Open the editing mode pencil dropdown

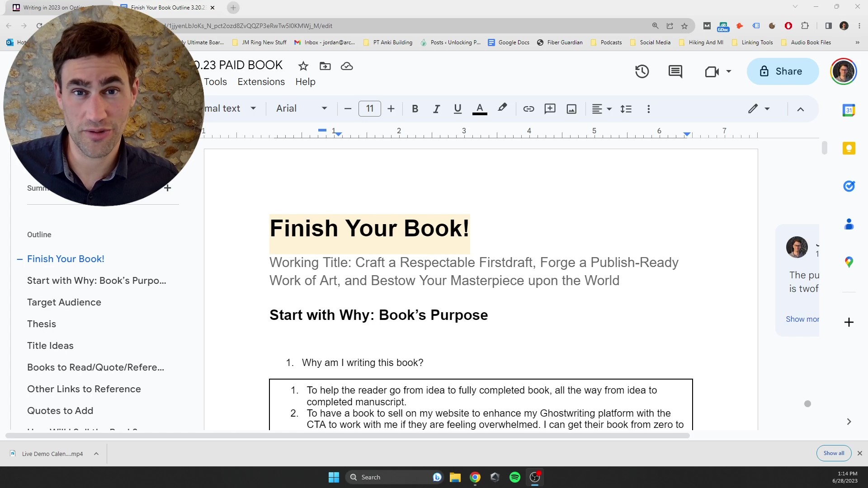click(759, 109)
